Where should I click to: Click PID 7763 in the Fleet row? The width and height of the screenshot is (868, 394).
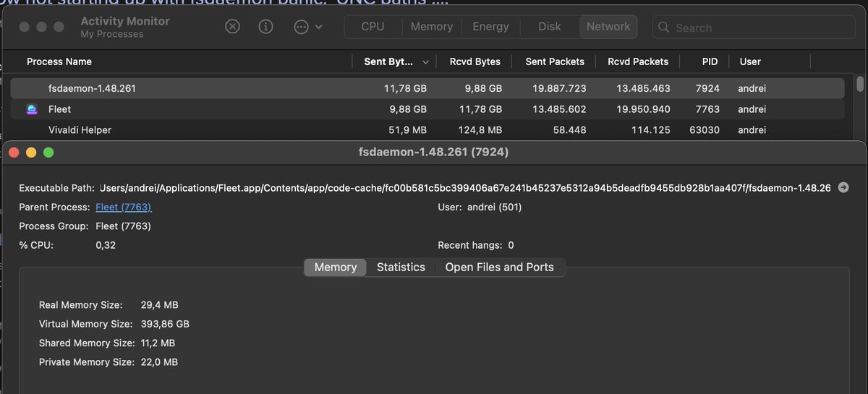(707, 109)
